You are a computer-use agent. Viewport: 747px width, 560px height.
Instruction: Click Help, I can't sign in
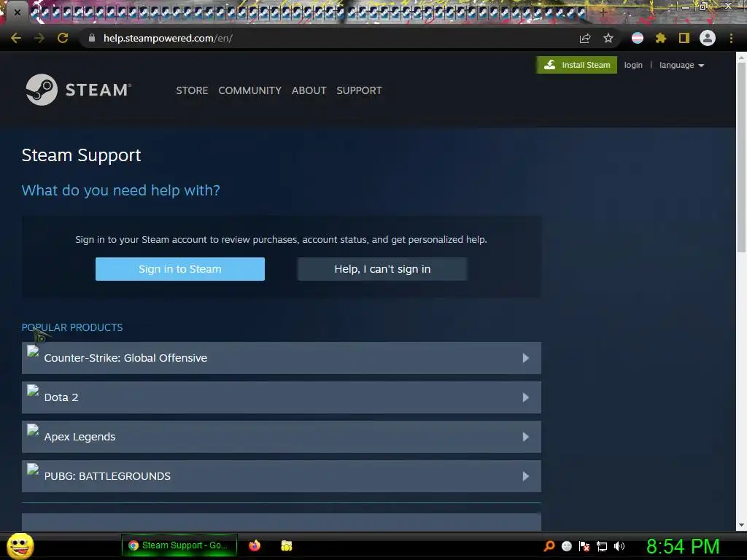click(x=382, y=269)
